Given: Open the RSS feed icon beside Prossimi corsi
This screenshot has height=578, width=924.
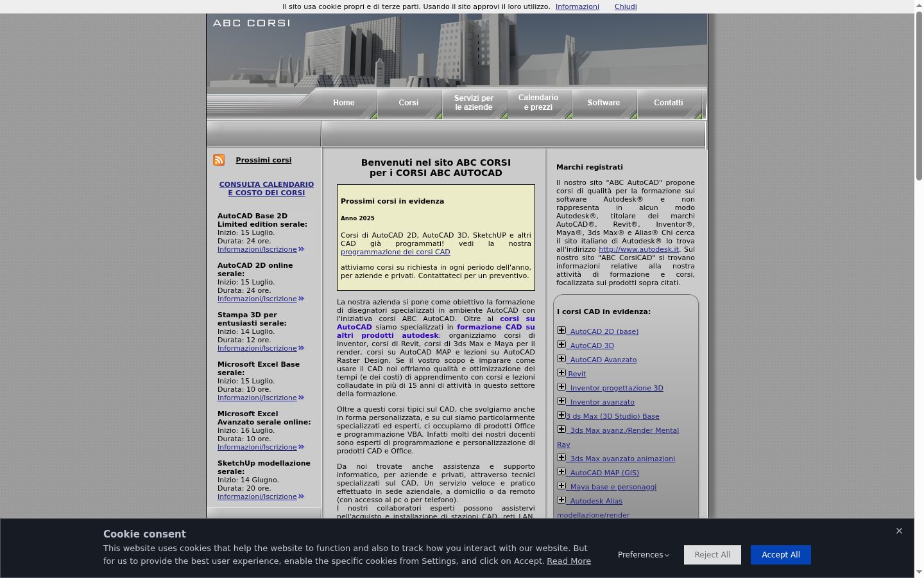Looking at the screenshot, I should coord(219,160).
